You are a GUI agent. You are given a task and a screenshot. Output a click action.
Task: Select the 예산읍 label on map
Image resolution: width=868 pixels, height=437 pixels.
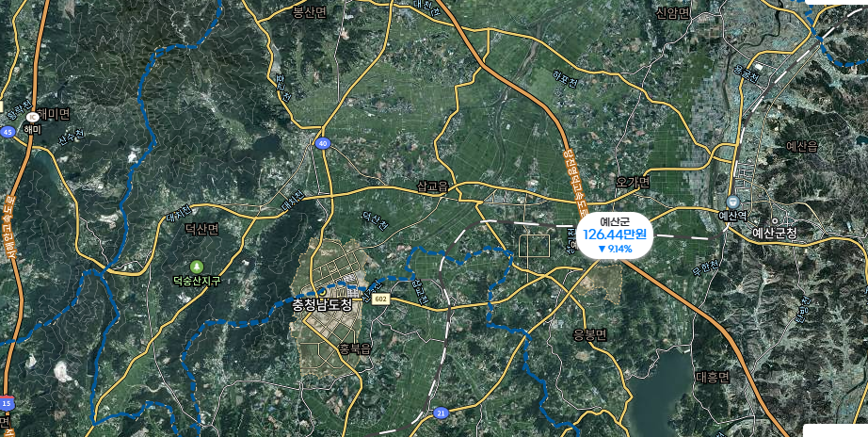pyautogui.click(x=802, y=146)
